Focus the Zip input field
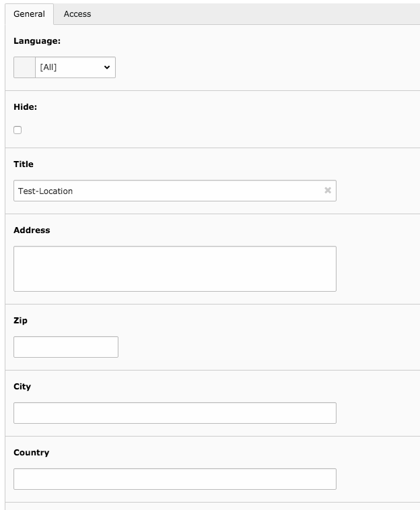This screenshot has height=510, width=420. [66, 347]
